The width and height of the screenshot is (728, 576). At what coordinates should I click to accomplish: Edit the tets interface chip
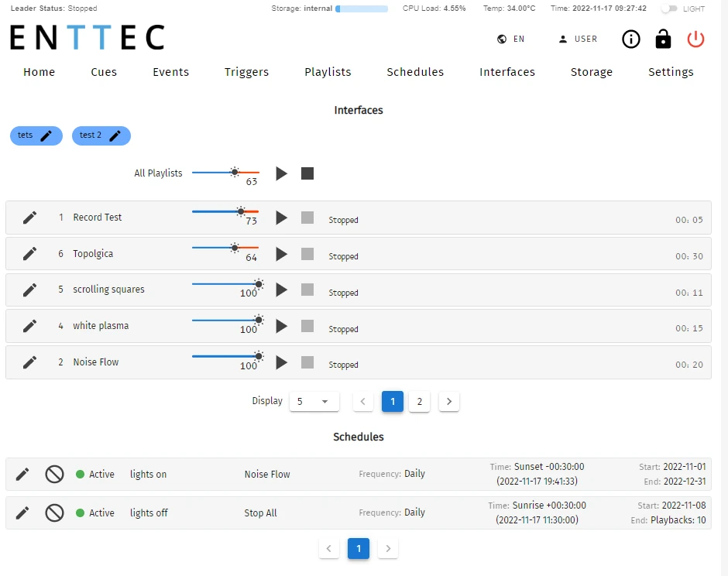[46, 135]
